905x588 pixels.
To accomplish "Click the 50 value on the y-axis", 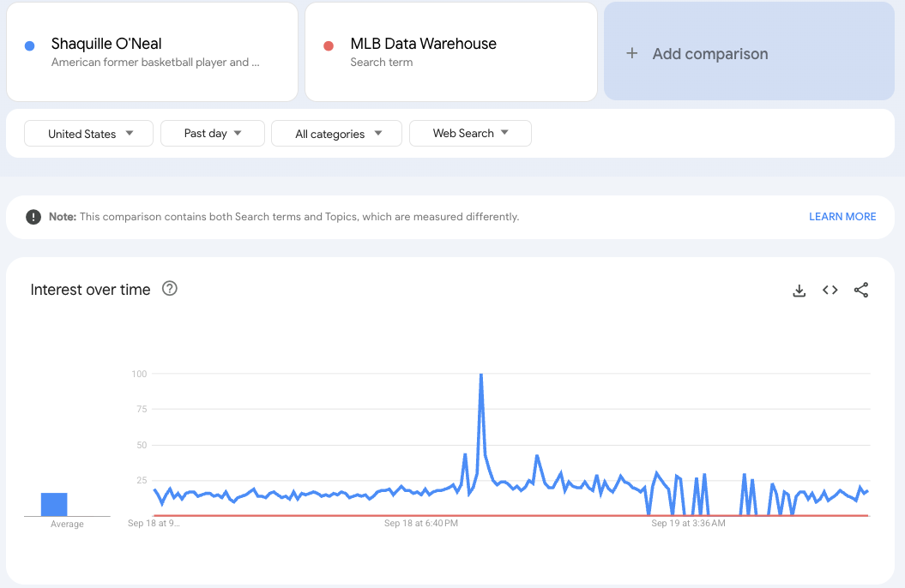I will tap(142, 445).
